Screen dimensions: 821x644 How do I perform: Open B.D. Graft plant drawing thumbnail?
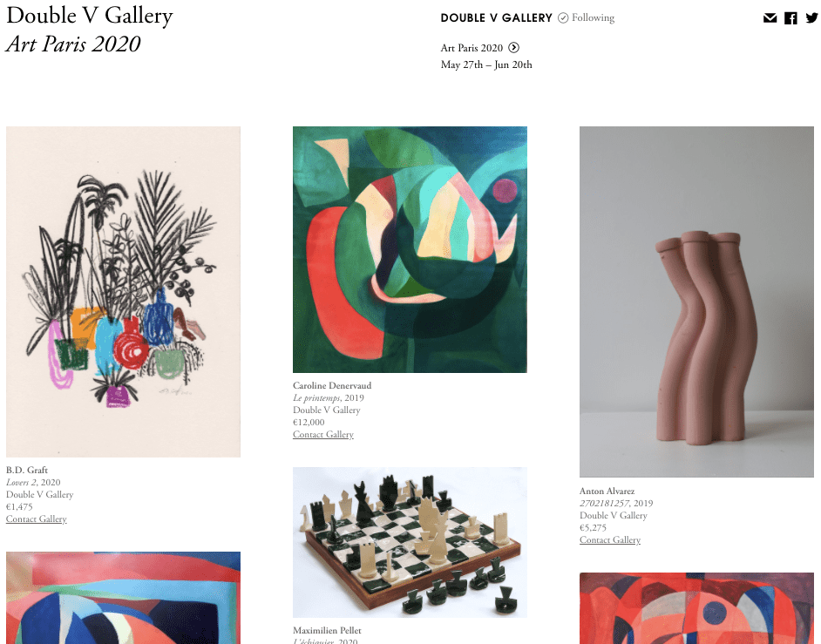[x=123, y=292]
